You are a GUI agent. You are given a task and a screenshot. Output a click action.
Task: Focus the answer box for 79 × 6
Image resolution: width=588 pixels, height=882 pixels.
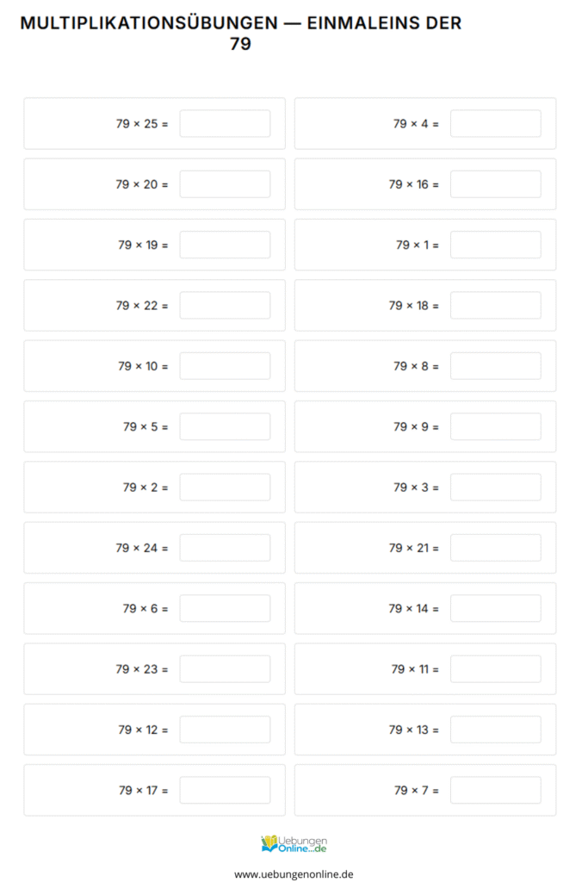pos(225,608)
